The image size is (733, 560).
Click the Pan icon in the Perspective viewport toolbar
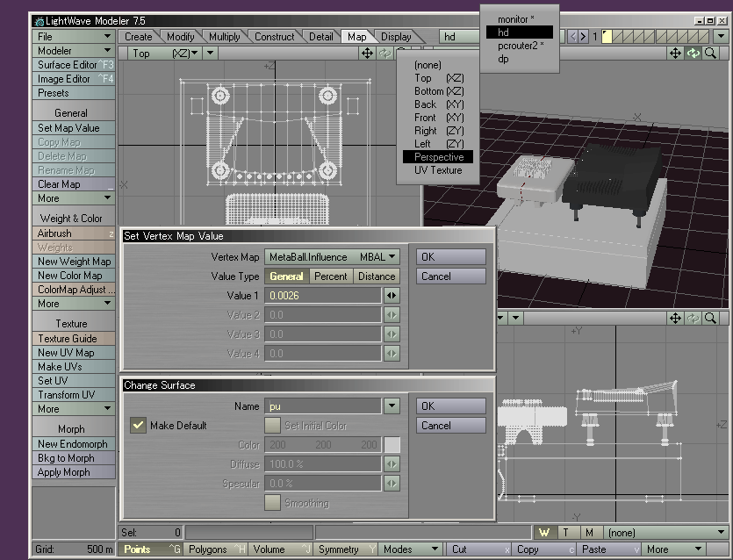(x=676, y=54)
